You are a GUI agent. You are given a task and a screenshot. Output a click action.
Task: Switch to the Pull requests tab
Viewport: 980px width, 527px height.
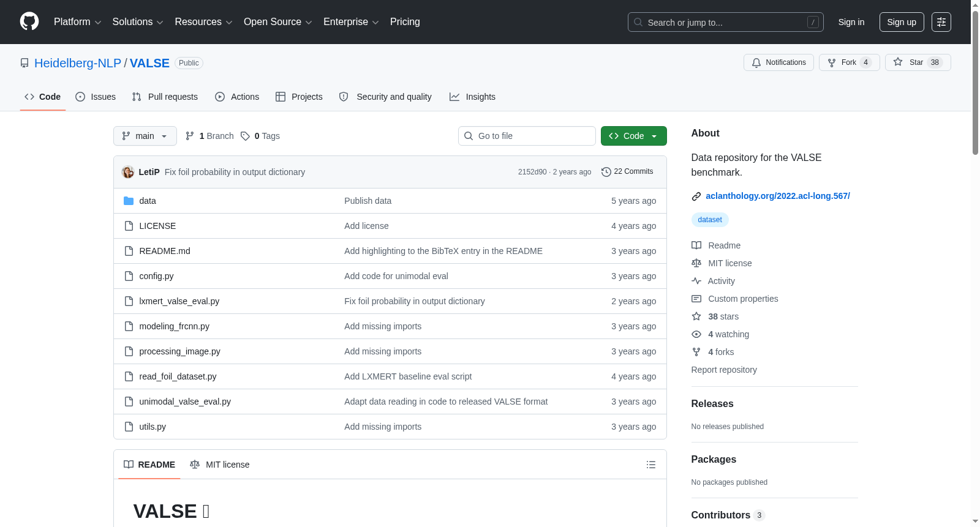[x=165, y=97]
